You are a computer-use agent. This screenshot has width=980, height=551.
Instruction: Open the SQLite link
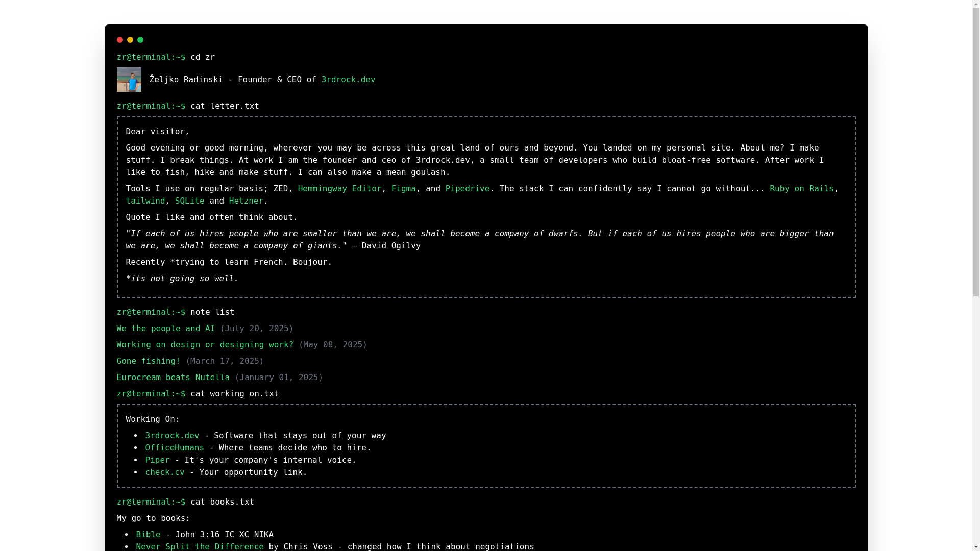[x=190, y=201]
